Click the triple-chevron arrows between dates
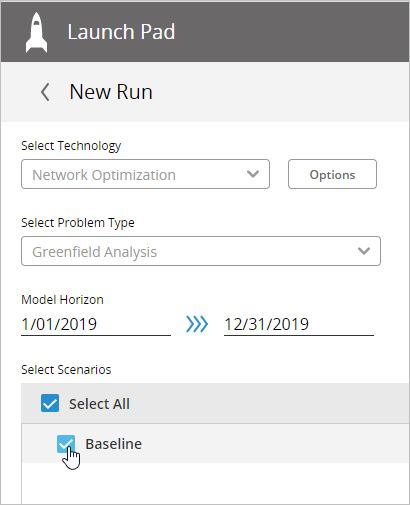 pos(197,324)
